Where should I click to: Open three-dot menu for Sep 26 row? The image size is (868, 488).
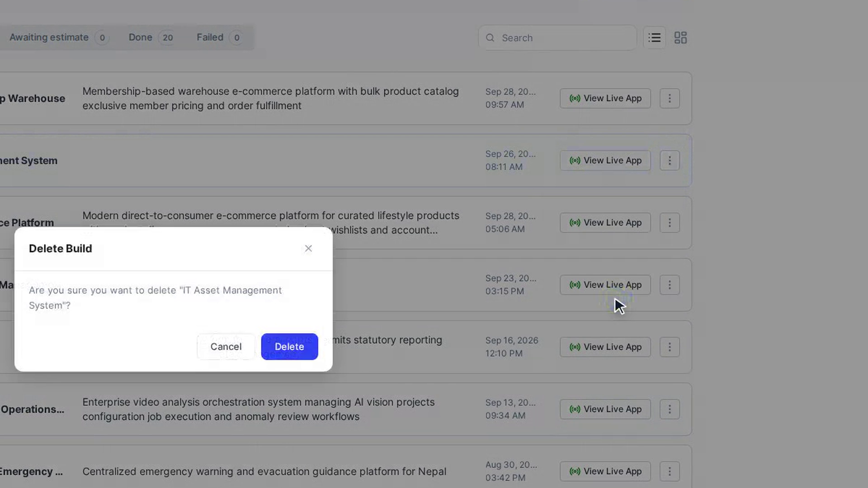pos(670,160)
